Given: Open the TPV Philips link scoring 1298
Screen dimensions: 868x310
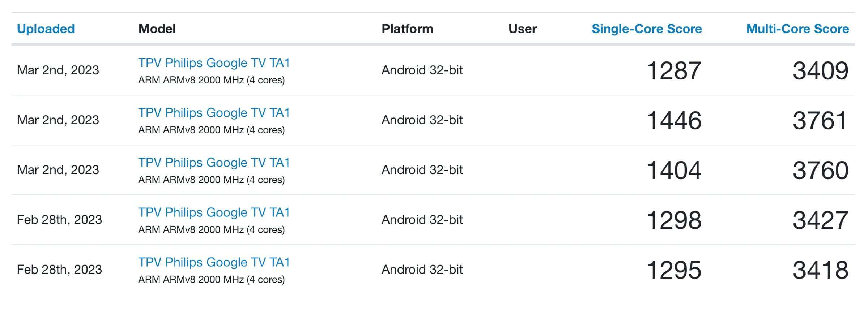Looking at the screenshot, I should tap(214, 212).
